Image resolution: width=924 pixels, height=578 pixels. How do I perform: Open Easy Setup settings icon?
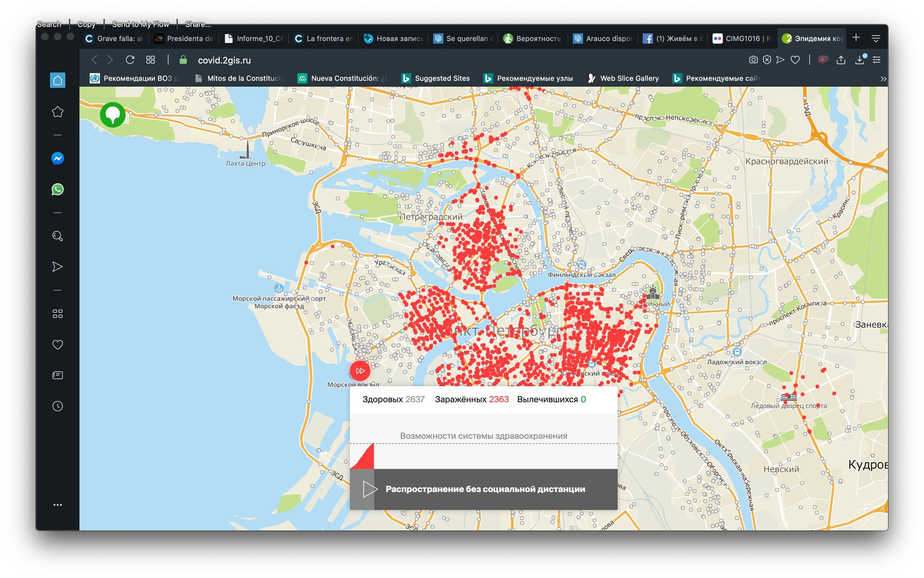[877, 60]
